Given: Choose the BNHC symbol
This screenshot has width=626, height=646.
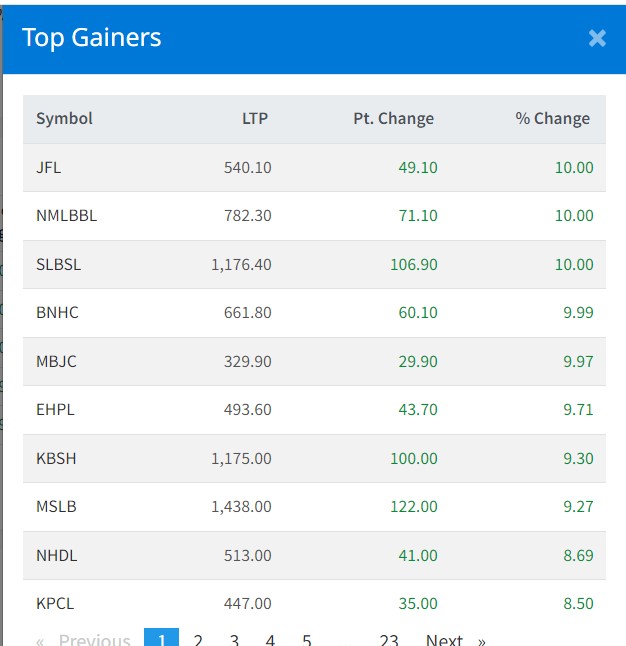Looking at the screenshot, I should point(57,312).
